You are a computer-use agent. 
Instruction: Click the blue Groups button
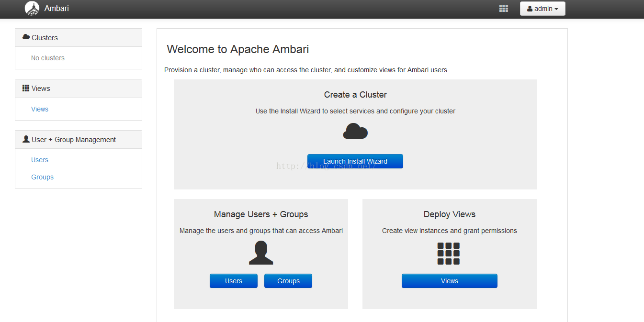point(288,281)
